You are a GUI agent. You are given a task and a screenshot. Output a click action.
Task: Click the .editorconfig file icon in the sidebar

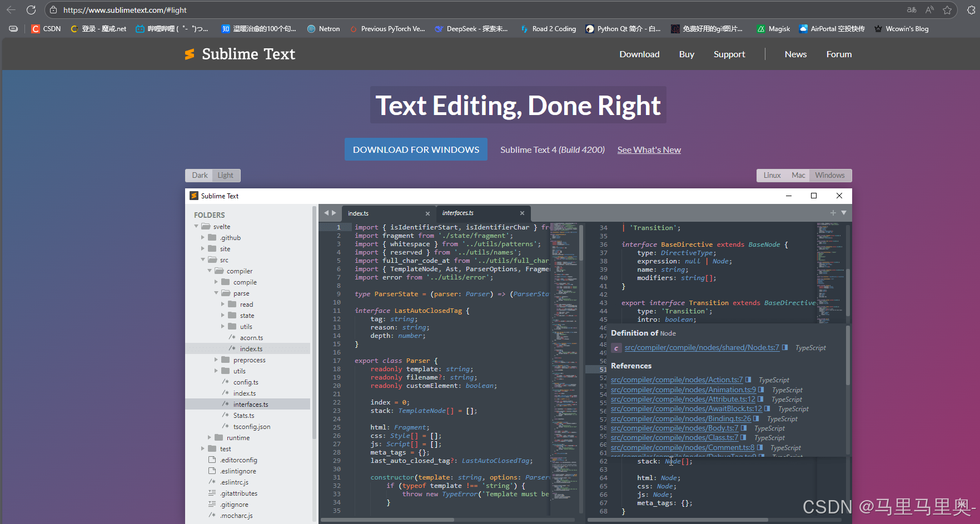212,460
